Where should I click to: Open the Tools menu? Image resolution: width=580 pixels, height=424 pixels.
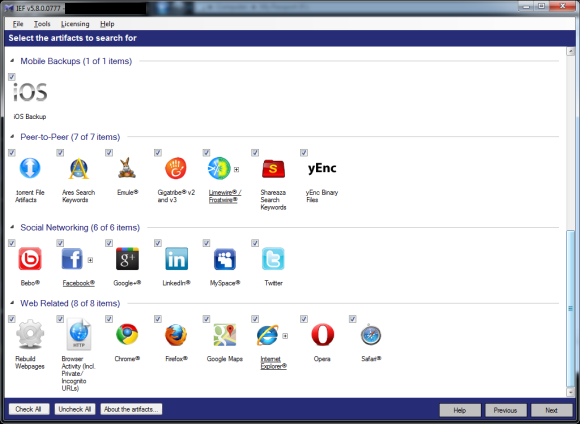(x=42, y=24)
